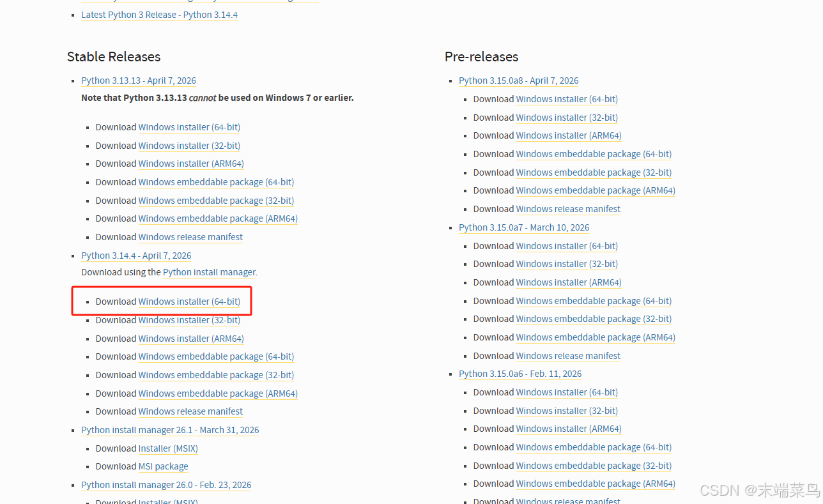Open the Python 3.15.0a6 - Feb. 11, 2026 pre-release
The image size is (823, 504).
pos(520,374)
